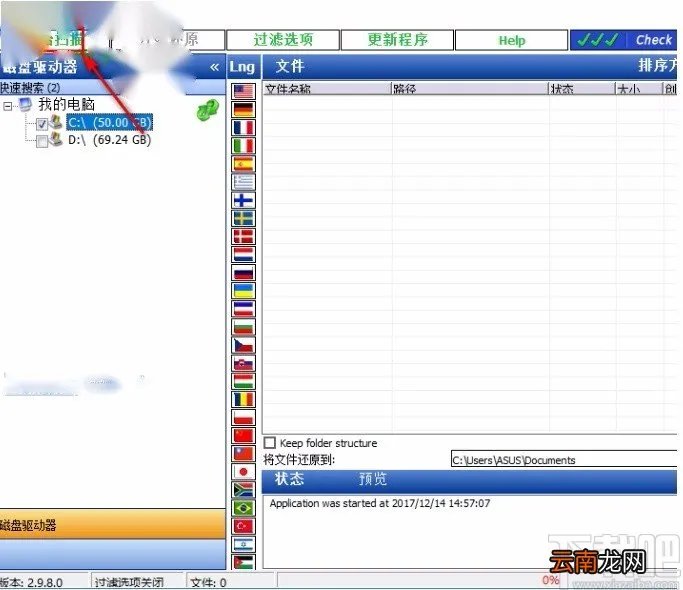Select the 我的电脑 root item
The width and height of the screenshot is (683, 590).
click(x=66, y=105)
